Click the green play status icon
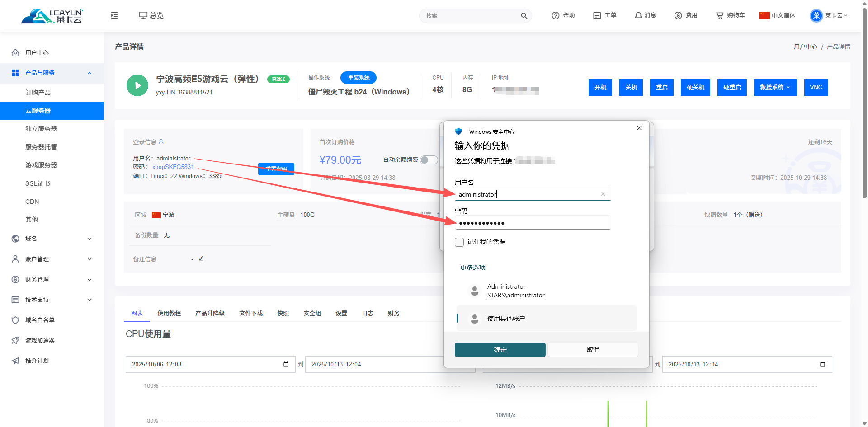868x427 pixels. 137,85
